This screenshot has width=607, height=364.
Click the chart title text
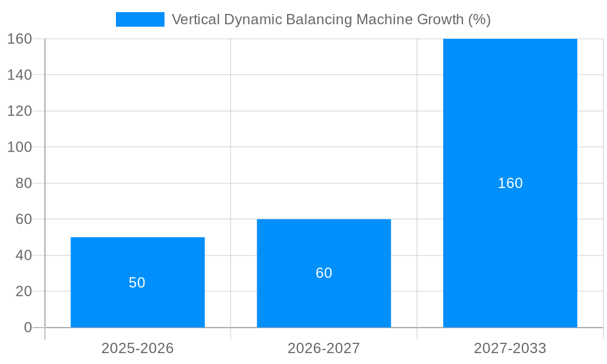pyautogui.click(x=330, y=19)
